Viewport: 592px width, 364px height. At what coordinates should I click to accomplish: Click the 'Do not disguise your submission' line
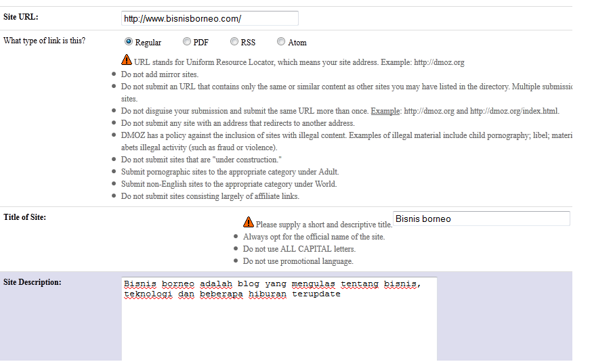tap(340, 111)
